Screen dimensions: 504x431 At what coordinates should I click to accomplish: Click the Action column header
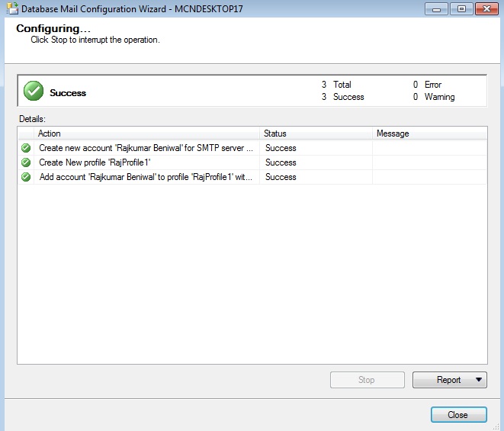click(x=146, y=133)
